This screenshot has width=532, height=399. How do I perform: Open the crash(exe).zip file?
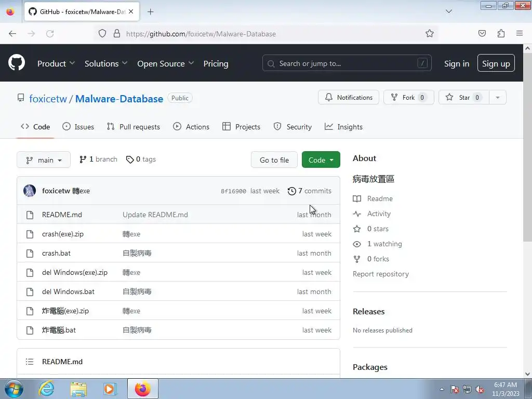[63, 234]
